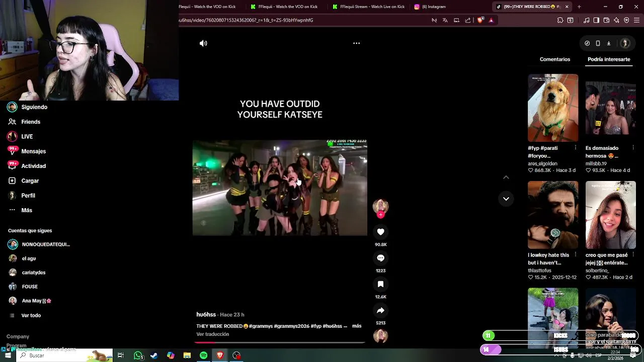Open options for Es demasiado hermosa video

[x=633, y=148]
